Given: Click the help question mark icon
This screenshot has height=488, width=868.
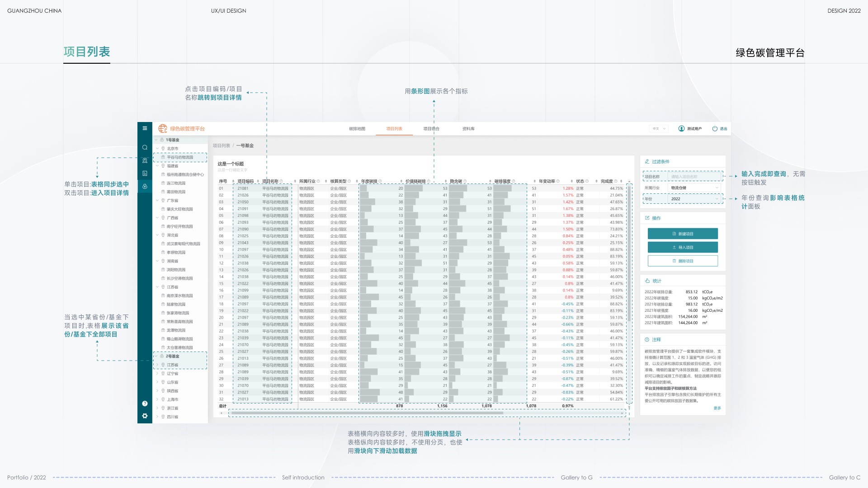Looking at the screenshot, I should (145, 404).
